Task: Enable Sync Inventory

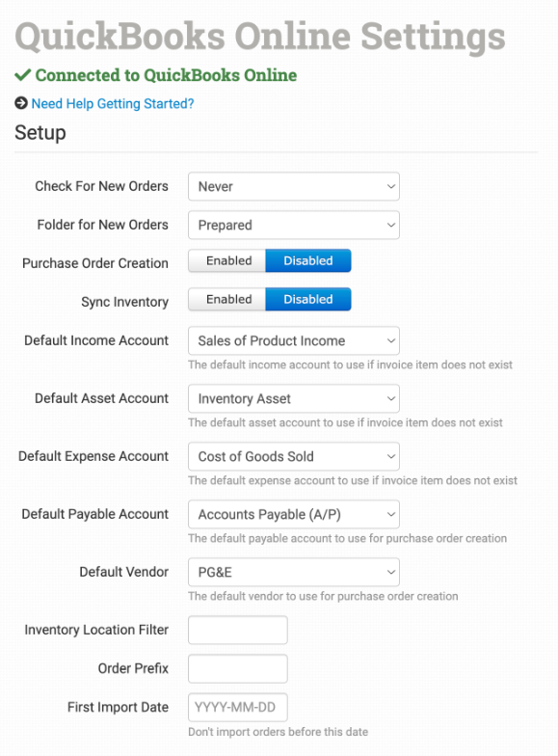Action: click(227, 299)
